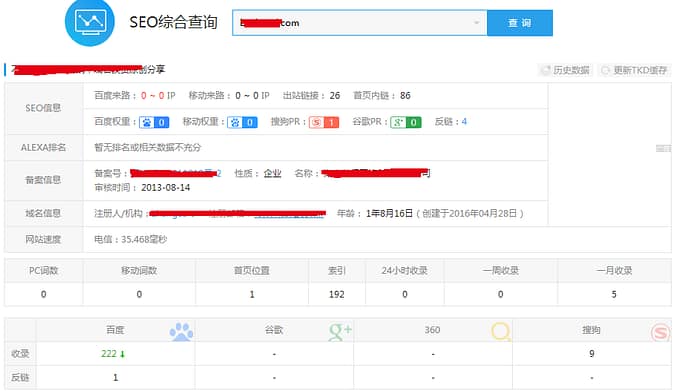
Task: Click the 移动词数 column header
Action: coord(139,271)
